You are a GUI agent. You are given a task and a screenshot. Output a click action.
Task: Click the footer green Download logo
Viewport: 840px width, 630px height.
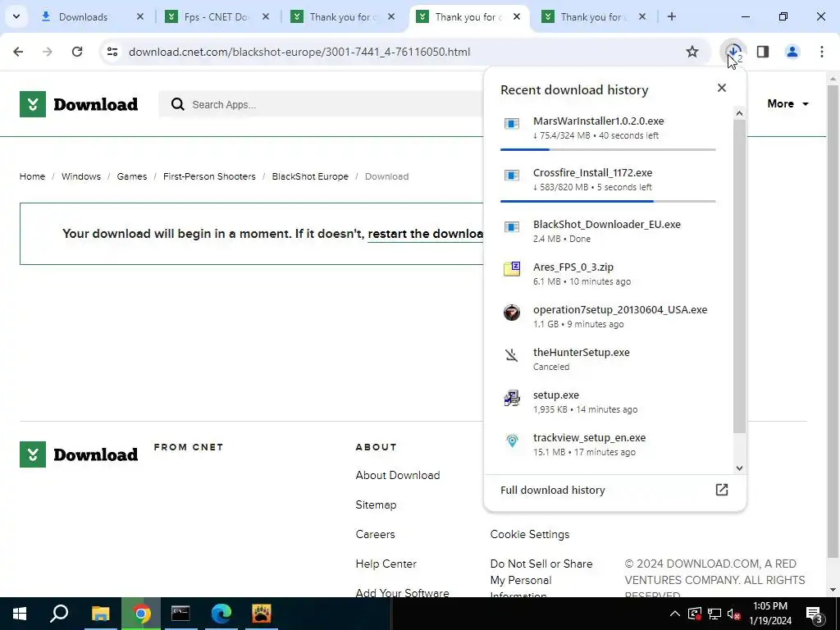[79, 454]
